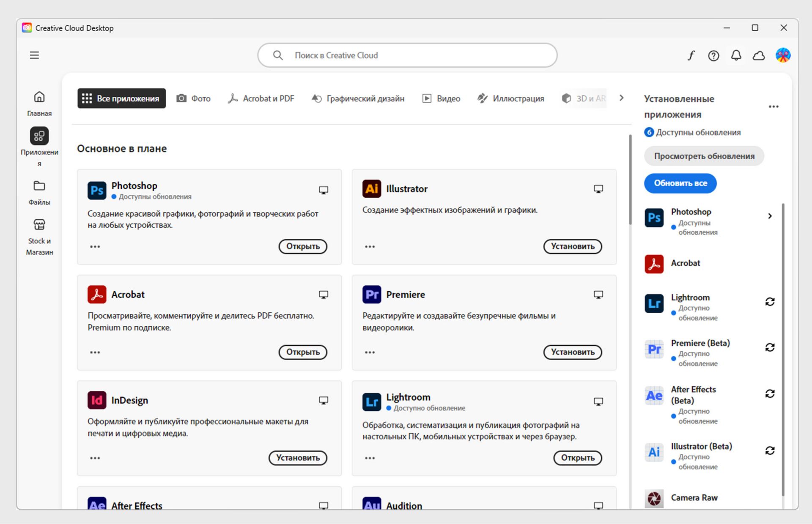Click Установить on the Illustrator card
The width and height of the screenshot is (812, 524).
click(x=573, y=246)
